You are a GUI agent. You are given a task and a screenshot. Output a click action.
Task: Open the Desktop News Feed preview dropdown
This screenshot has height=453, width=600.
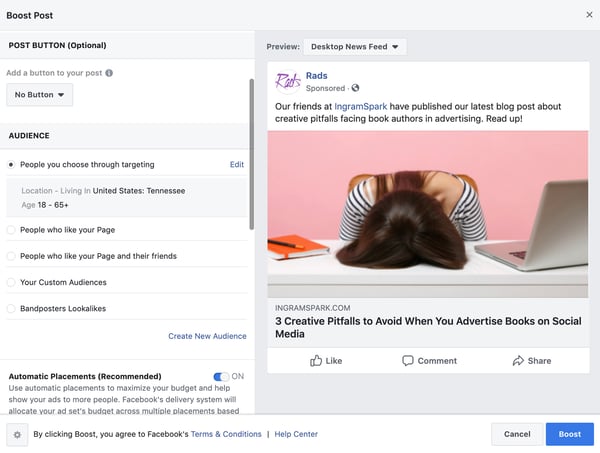[355, 47]
